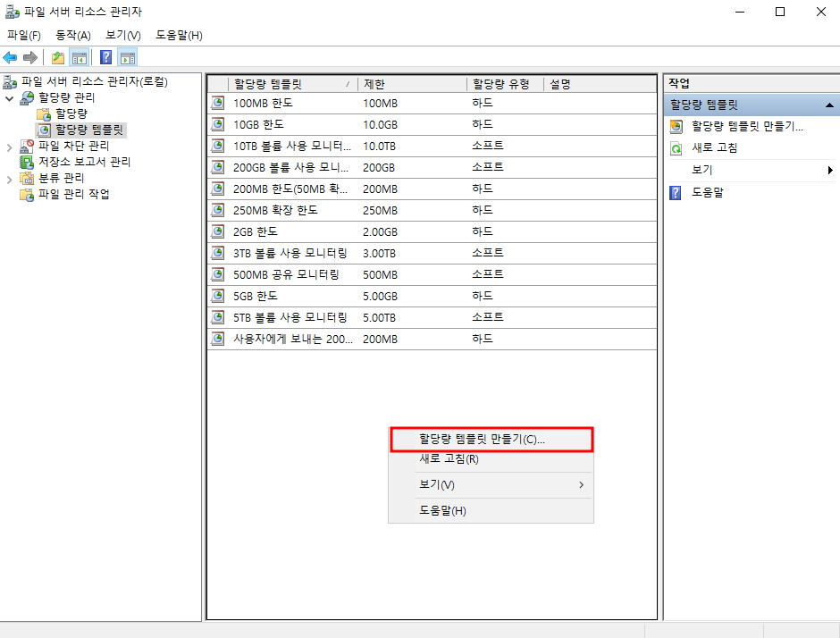The height and width of the screenshot is (638, 840).
Task: Open 보기(V) submenu in context menu
Action: coord(491,485)
